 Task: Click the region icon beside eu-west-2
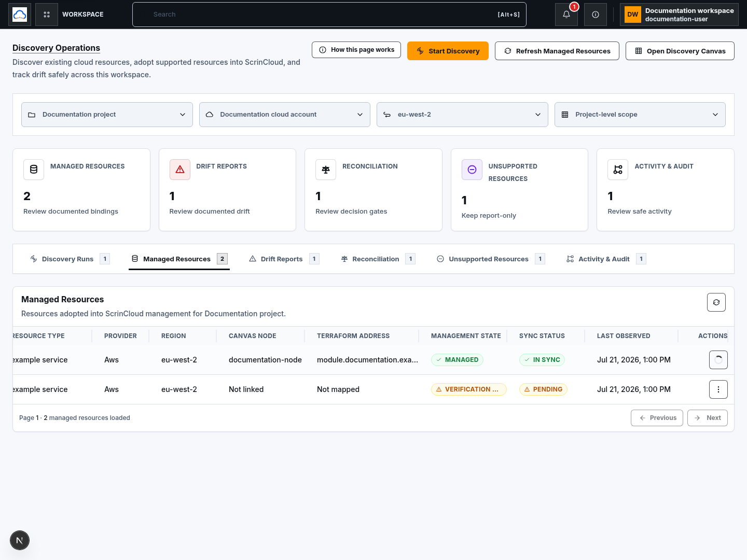tap(387, 115)
